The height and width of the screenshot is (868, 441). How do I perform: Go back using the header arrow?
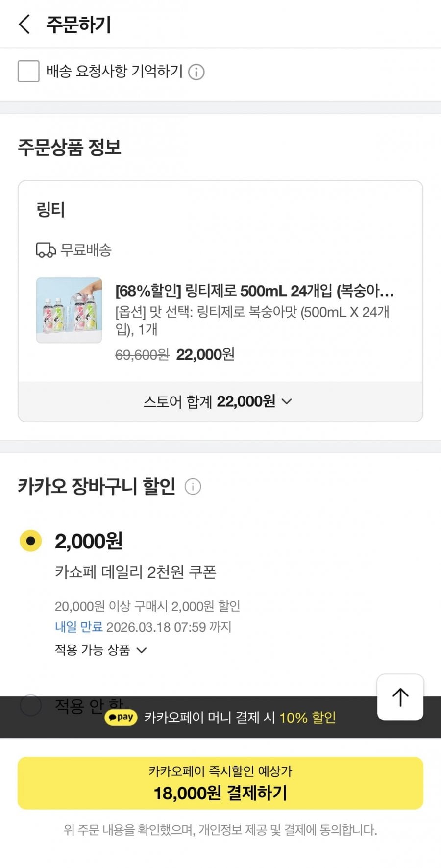24,24
